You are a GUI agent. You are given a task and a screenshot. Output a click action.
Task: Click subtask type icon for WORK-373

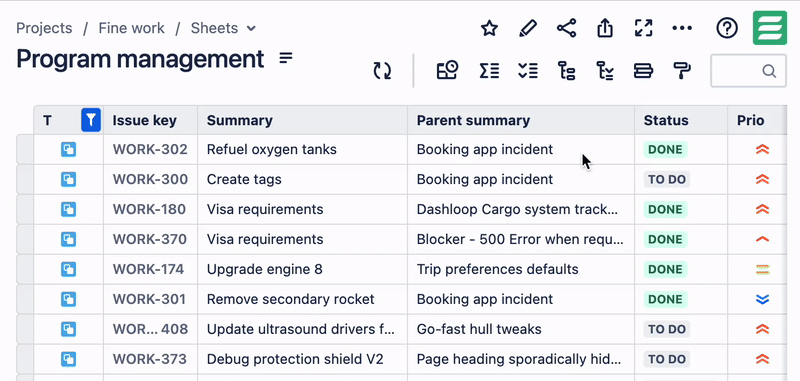click(68, 359)
